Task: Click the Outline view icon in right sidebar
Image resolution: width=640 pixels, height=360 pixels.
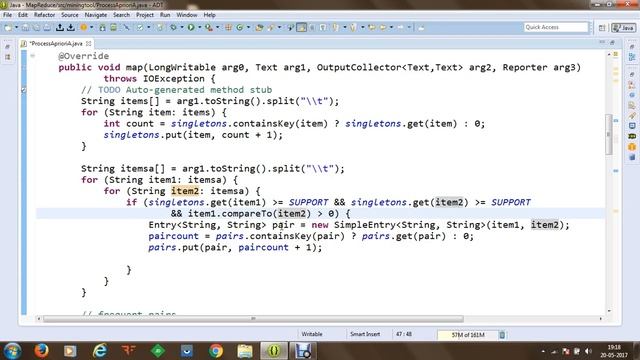Action: click(632, 57)
